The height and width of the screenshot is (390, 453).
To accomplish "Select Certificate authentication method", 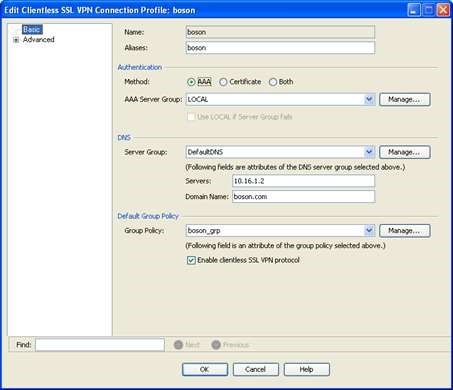I will pyautogui.click(x=223, y=82).
